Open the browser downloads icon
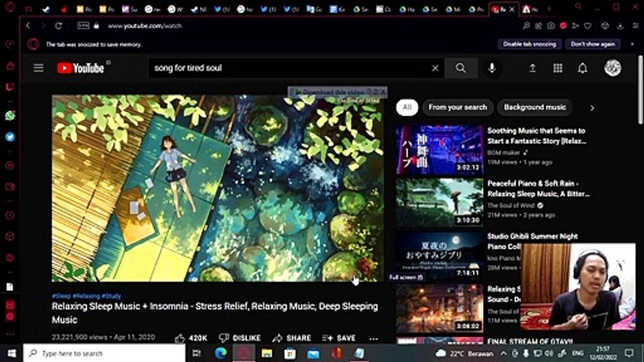The image size is (644, 362). coord(620,26)
